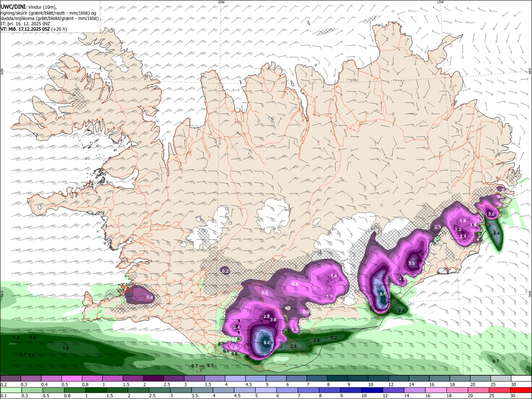Select the '2.1' precipitation value on the map
The image size is (532, 399).
[463, 236]
